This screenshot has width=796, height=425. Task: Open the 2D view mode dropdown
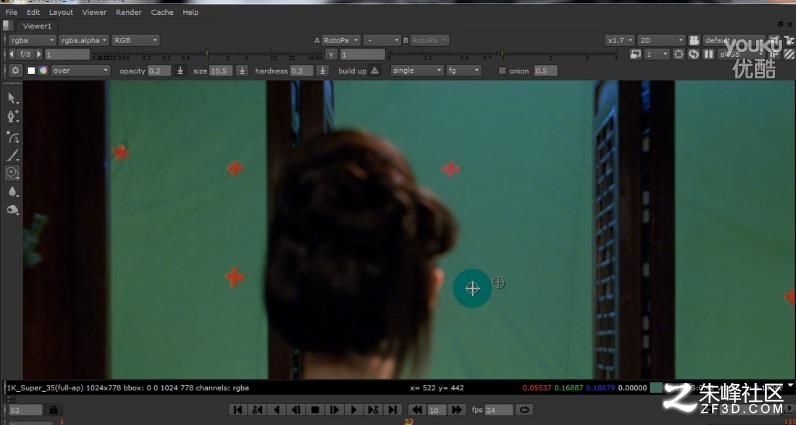661,40
